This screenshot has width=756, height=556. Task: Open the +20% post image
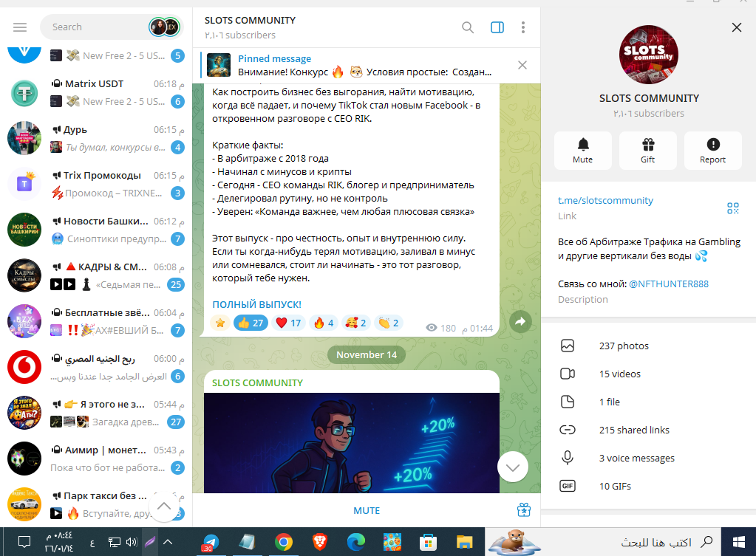click(352, 443)
